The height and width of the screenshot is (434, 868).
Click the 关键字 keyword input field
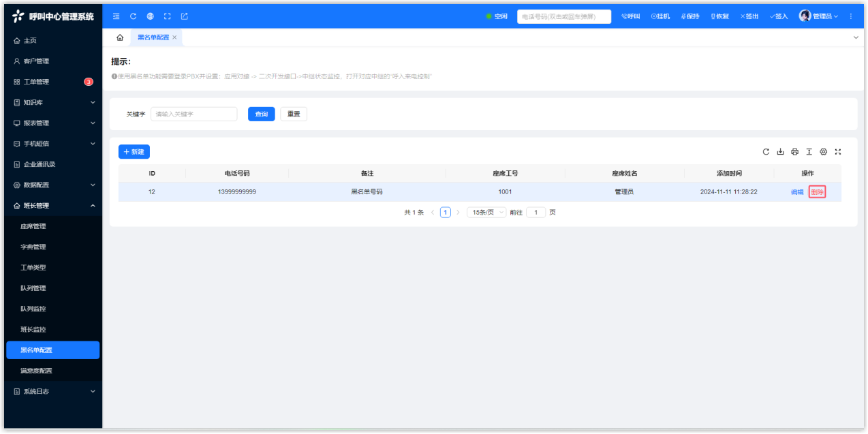193,114
